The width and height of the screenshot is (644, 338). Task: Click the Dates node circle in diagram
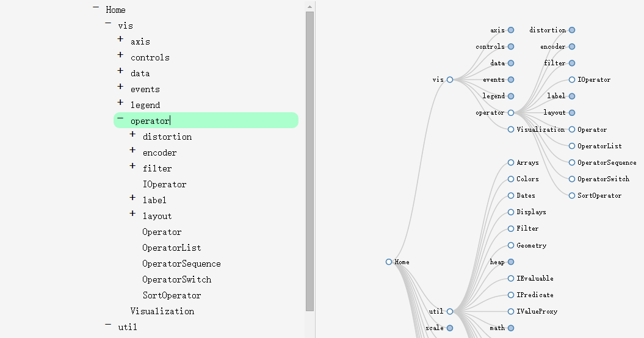click(x=511, y=195)
